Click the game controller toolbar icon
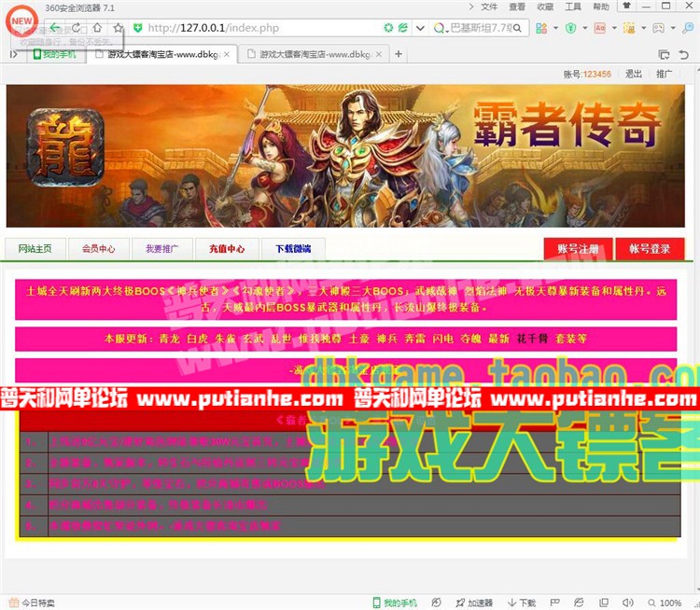The width and height of the screenshot is (700, 610). (659, 28)
